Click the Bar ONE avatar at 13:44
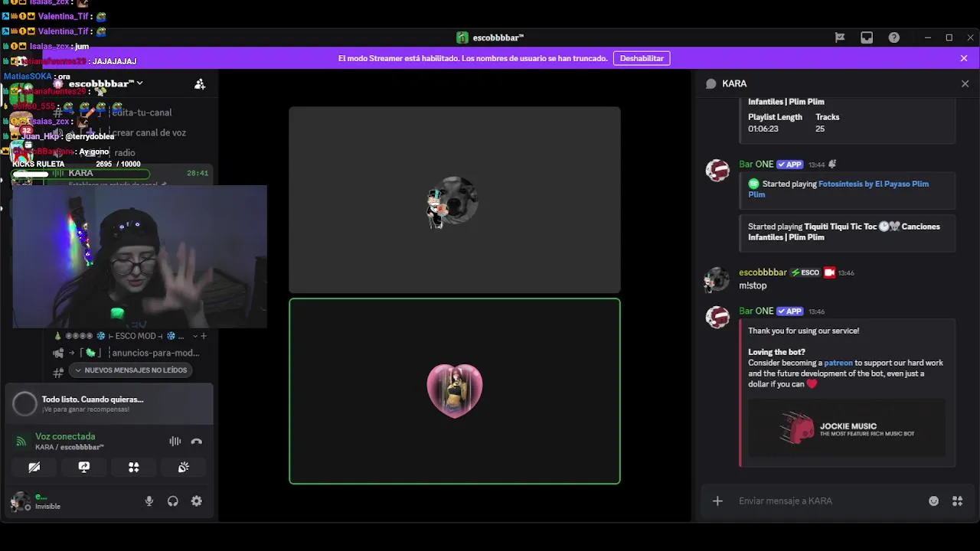The width and height of the screenshot is (980, 551). coord(717,171)
